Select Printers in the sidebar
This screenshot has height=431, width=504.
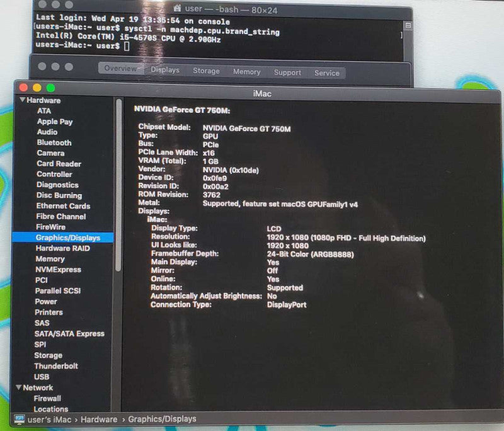pos(49,313)
